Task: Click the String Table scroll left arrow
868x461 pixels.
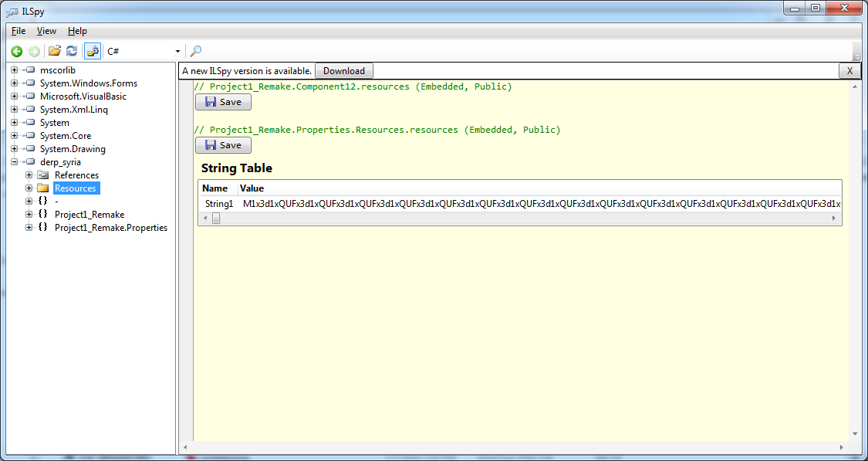Action: click(205, 219)
